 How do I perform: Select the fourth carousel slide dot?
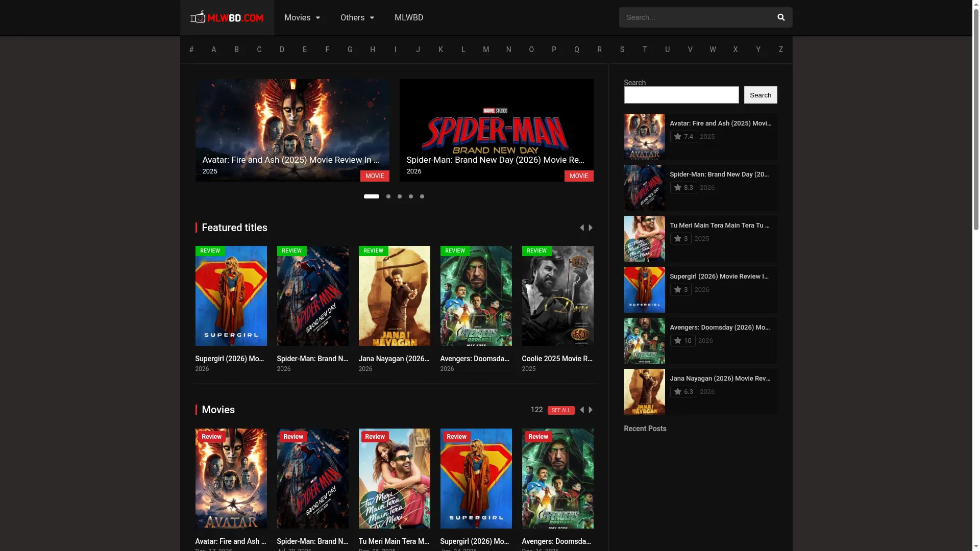click(411, 196)
